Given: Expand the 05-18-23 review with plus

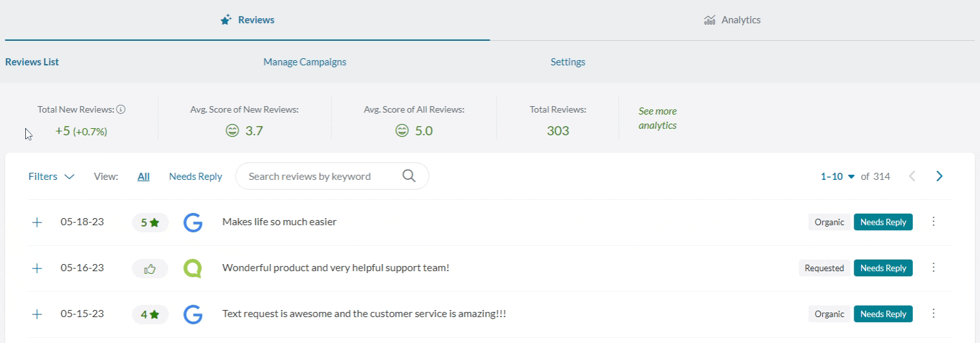Looking at the screenshot, I should 37,223.
